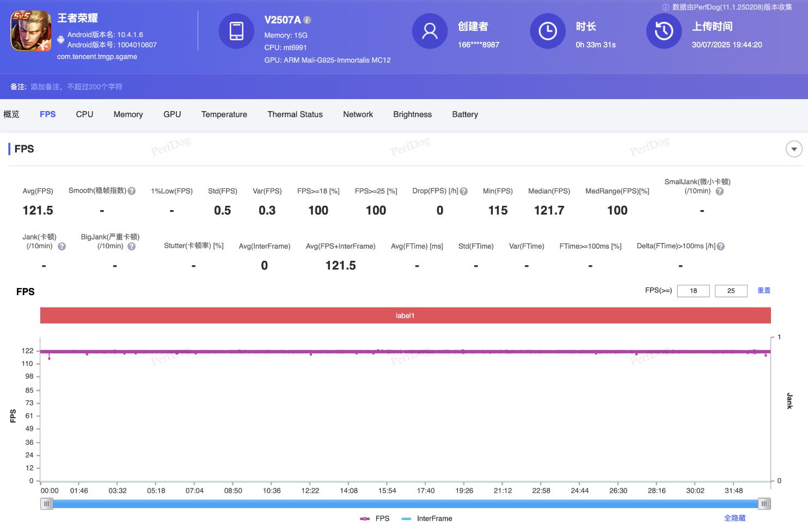
Task: Open the Memory tab
Action: coord(128,114)
